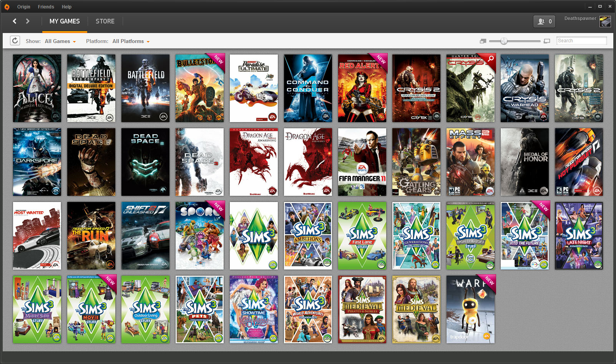The height and width of the screenshot is (364, 616).
Task: Click the Deathspawner profile avatar
Action: coord(605,22)
